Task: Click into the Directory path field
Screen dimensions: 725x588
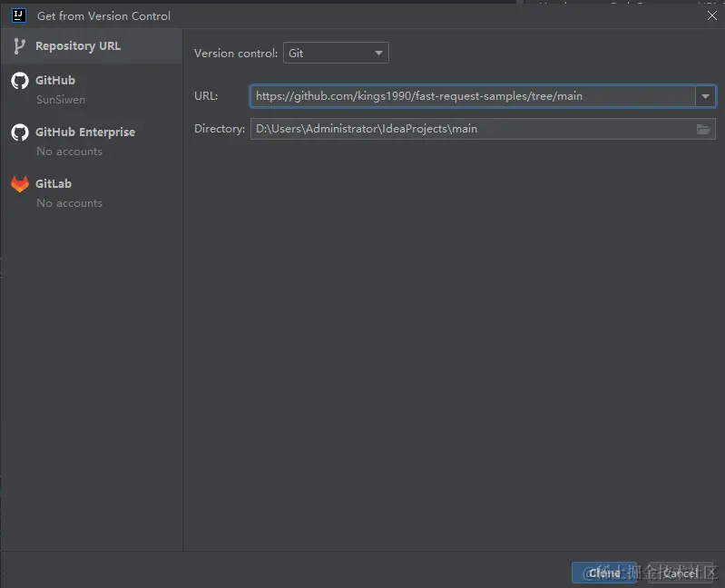Action: click(x=472, y=129)
